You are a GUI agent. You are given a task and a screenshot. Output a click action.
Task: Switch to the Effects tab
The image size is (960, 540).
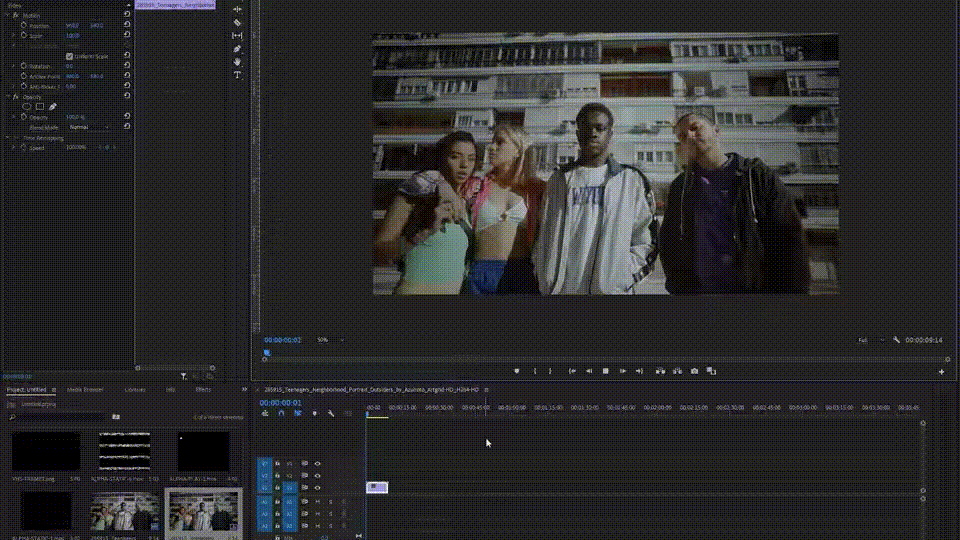[203, 389]
